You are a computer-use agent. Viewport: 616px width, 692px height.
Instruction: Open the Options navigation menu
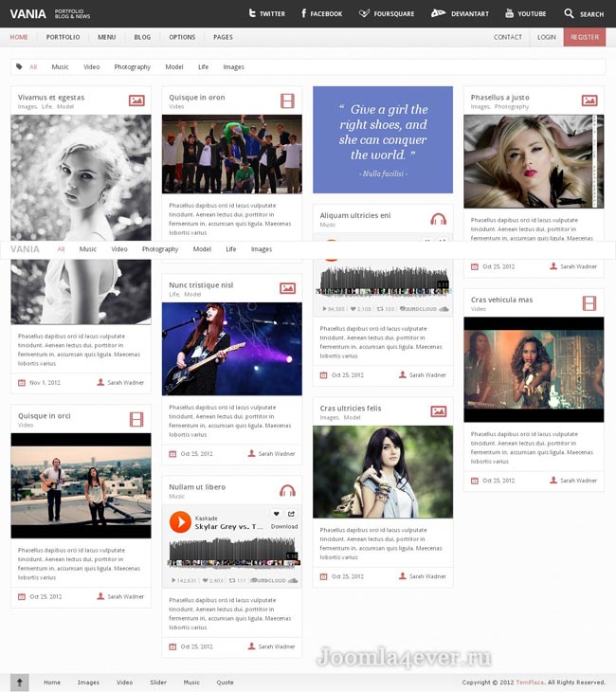[182, 37]
